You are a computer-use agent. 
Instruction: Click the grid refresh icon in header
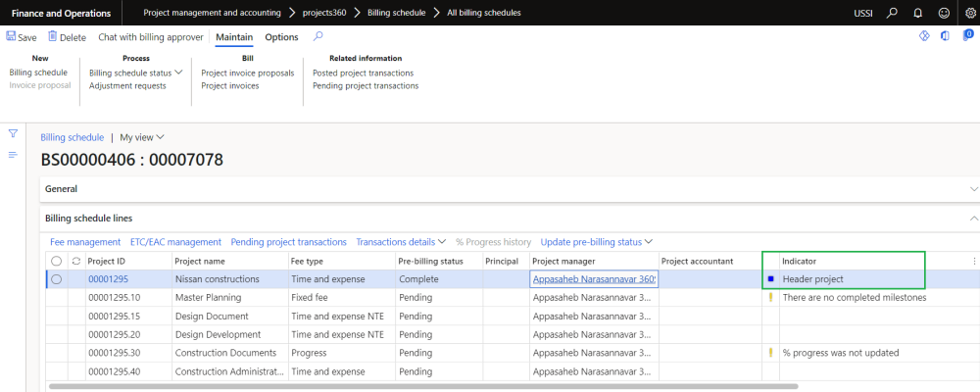click(x=76, y=261)
